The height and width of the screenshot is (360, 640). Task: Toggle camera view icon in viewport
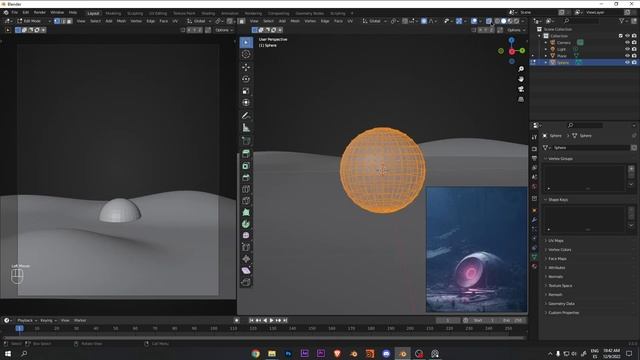click(521, 89)
